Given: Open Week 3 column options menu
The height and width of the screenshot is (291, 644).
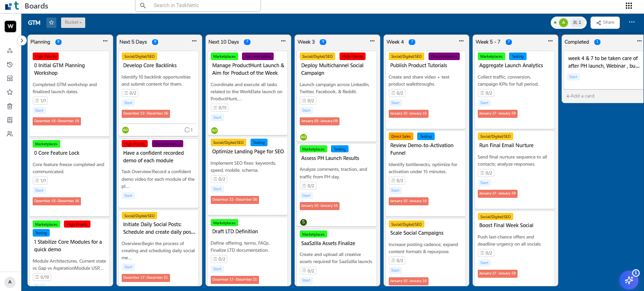Looking at the screenshot, I should 373,41.
